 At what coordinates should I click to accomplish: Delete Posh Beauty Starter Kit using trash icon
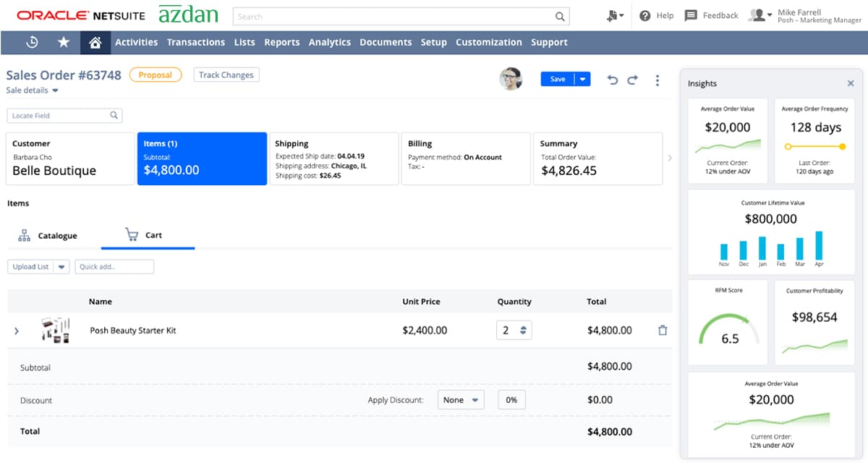[663, 330]
